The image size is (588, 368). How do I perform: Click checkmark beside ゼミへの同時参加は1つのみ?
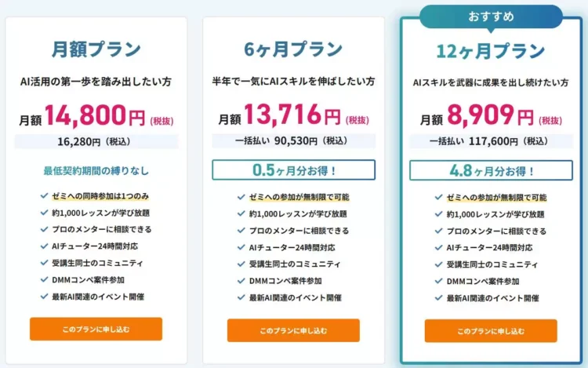pyautogui.click(x=44, y=196)
